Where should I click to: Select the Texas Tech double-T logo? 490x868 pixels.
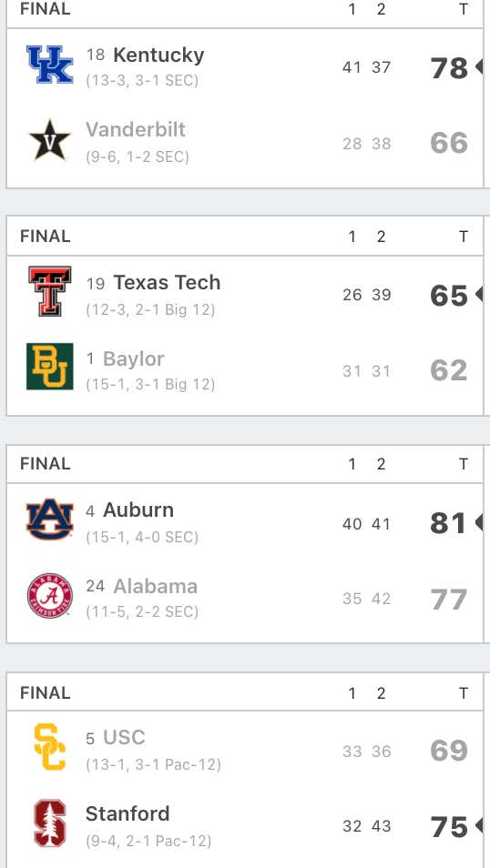(50, 291)
